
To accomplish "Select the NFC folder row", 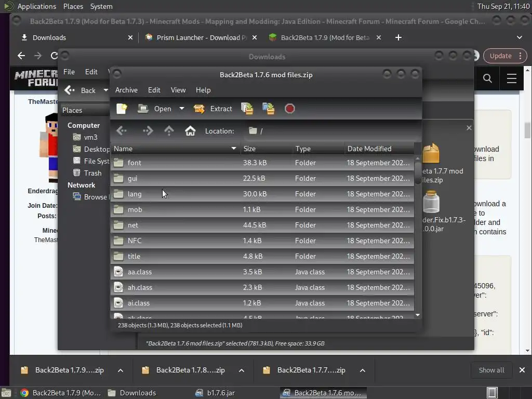I will point(262,241).
